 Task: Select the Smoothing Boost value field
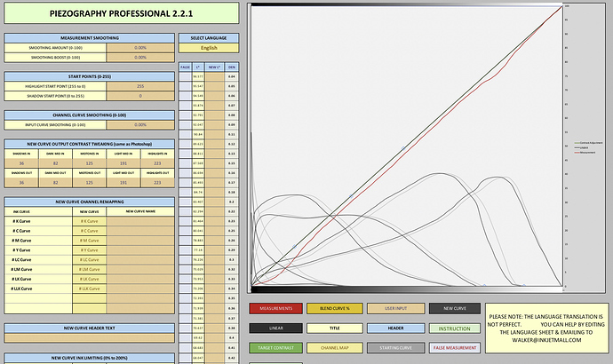click(140, 58)
